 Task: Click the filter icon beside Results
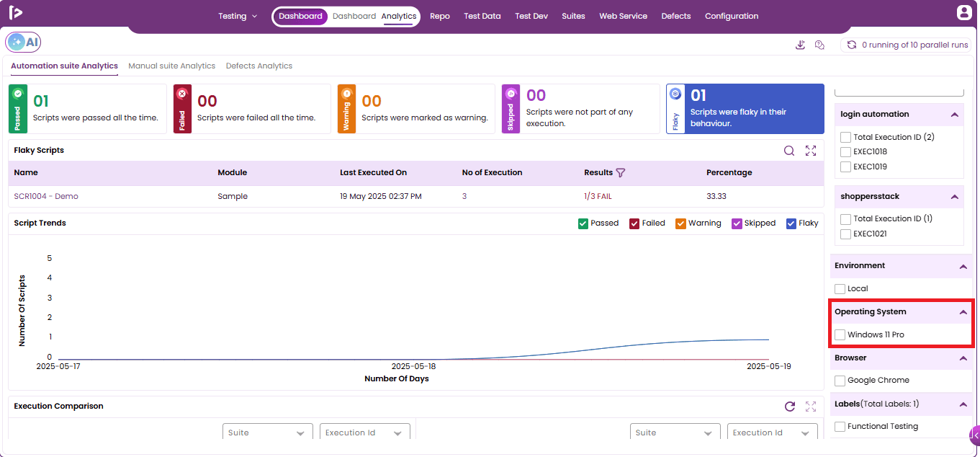click(621, 173)
